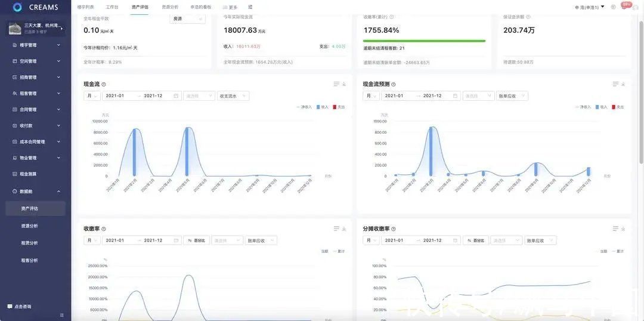Open the notifications icon with red badge
Image resolution: width=644 pixels, height=321 pixels.
[x=624, y=7]
